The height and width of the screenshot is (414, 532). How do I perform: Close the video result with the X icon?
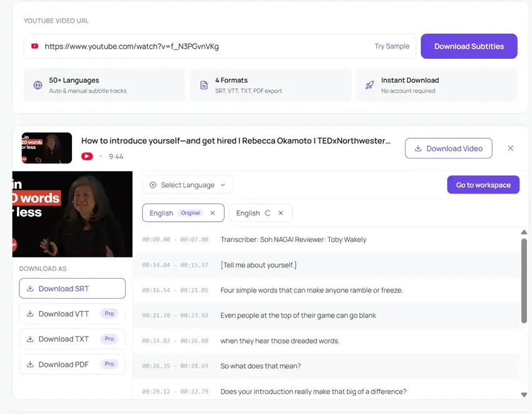click(511, 148)
